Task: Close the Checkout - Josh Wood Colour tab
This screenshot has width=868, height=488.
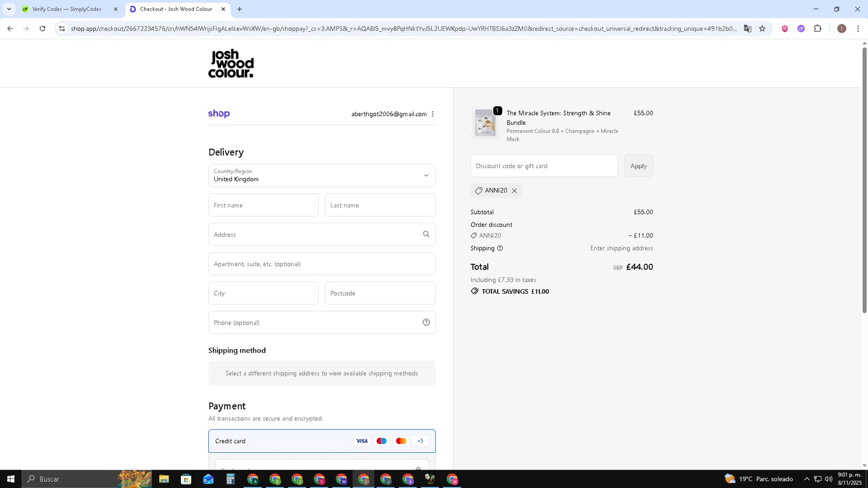Action: [223, 9]
